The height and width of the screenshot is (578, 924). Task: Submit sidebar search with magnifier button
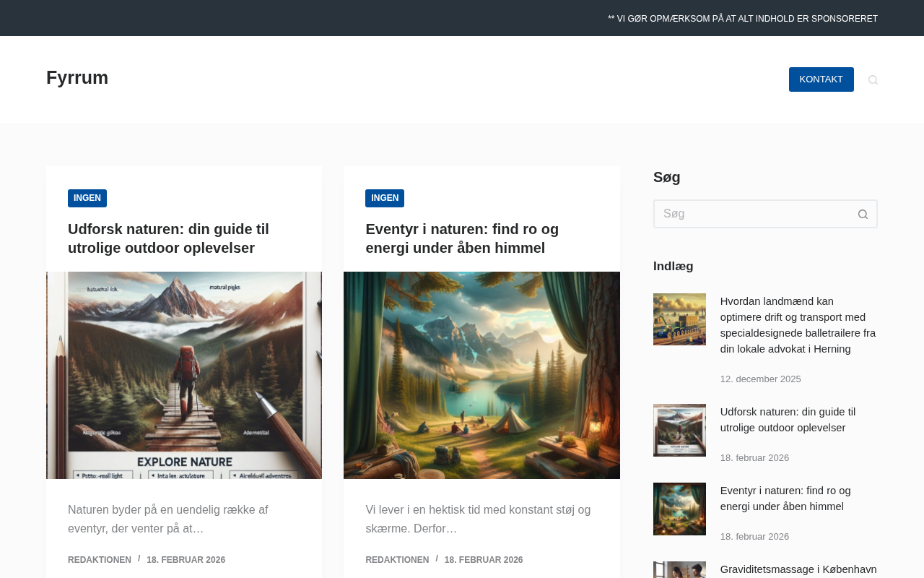[863, 214]
